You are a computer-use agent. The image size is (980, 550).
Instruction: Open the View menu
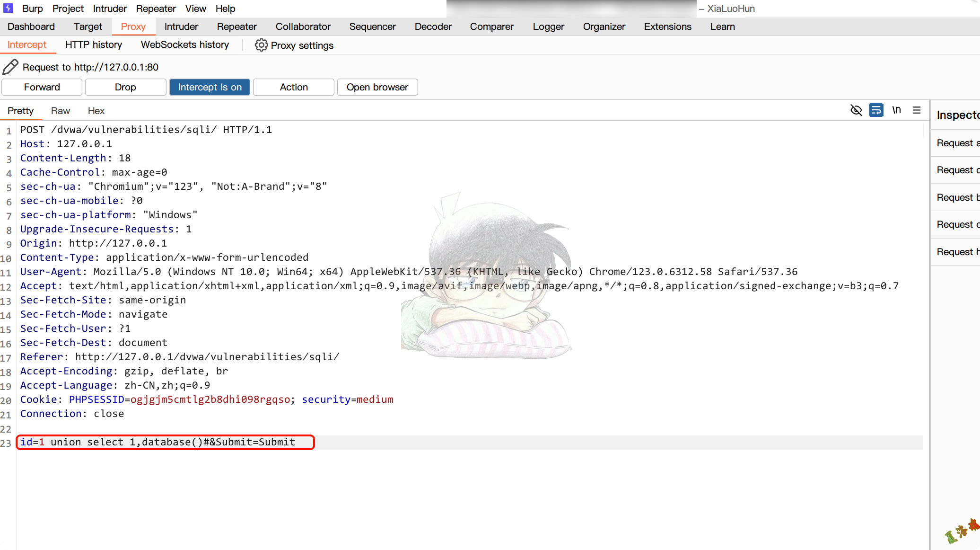coord(195,9)
